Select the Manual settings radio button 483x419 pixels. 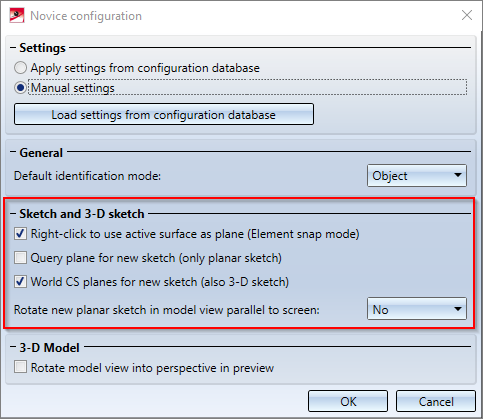point(20,88)
